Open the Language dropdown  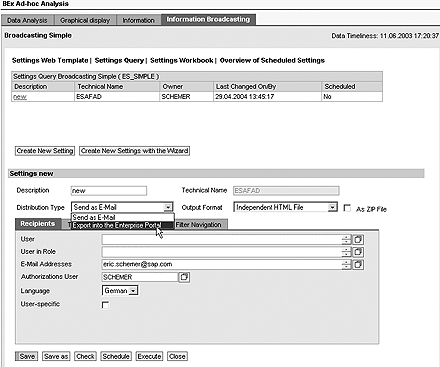coord(133,291)
